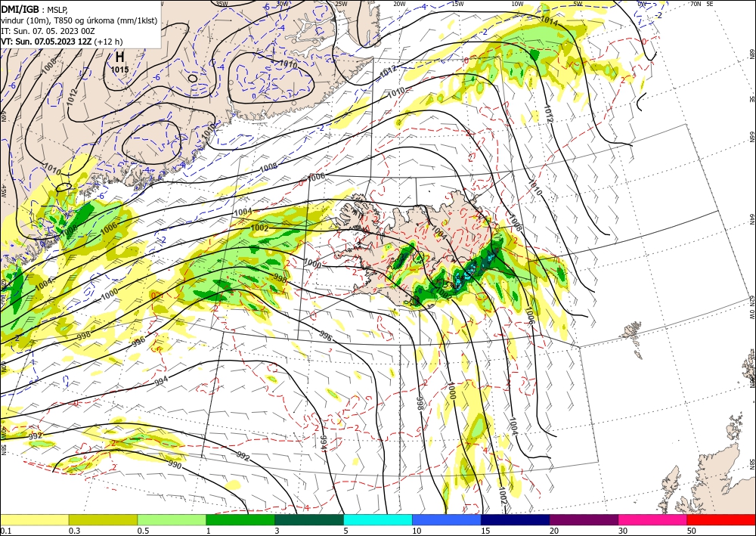Select the dark green 3–5 legend color

pos(309,519)
